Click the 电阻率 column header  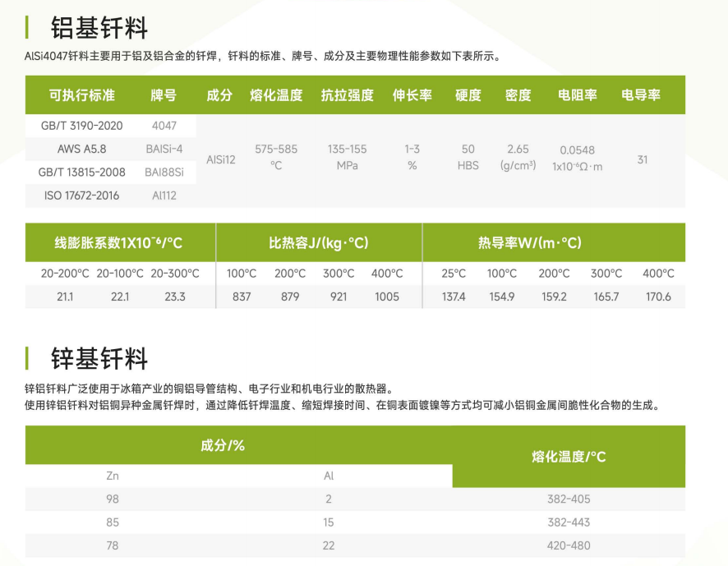point(577,95)
